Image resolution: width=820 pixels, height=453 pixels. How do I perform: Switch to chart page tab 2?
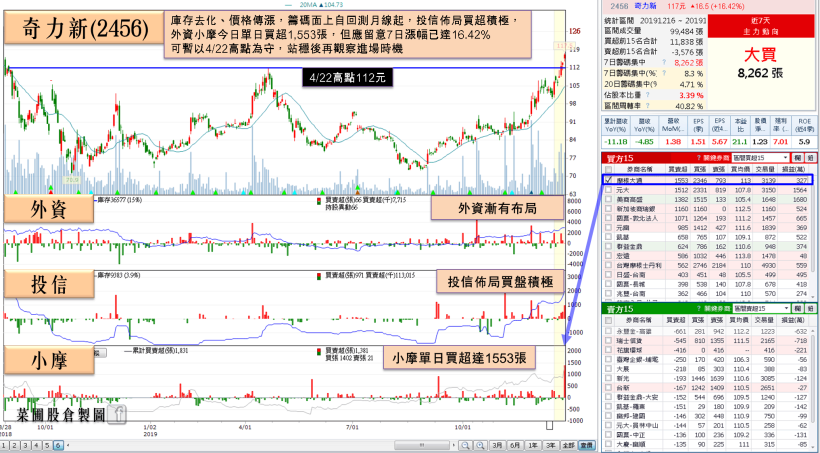click(15, 445)
